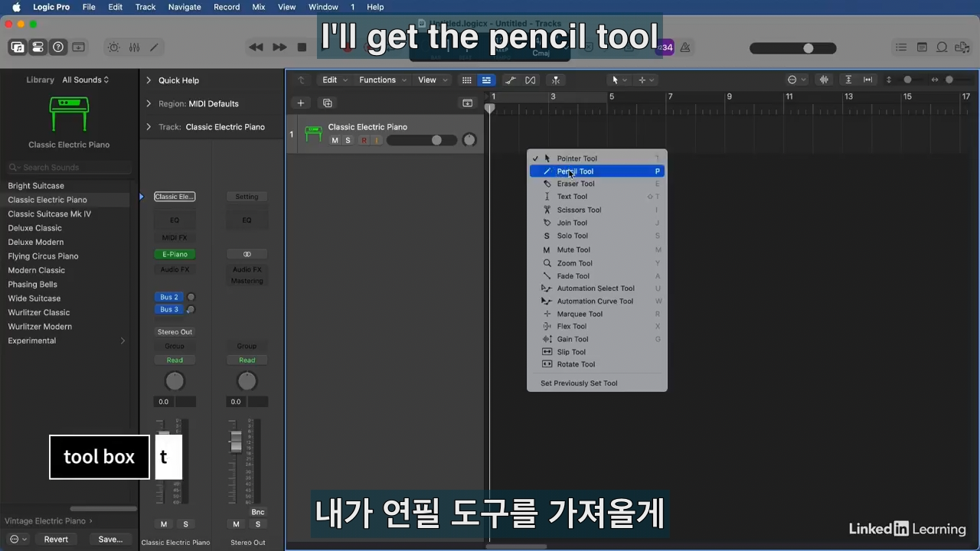Adjust the master volume slider in control bar
980x551 pixels.
click(792, 48)
